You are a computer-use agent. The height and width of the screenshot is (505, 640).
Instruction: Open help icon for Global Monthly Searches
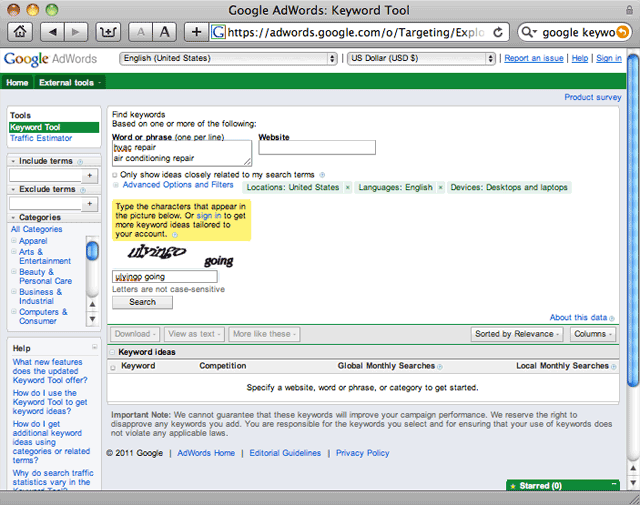click(x=440, y=367)
